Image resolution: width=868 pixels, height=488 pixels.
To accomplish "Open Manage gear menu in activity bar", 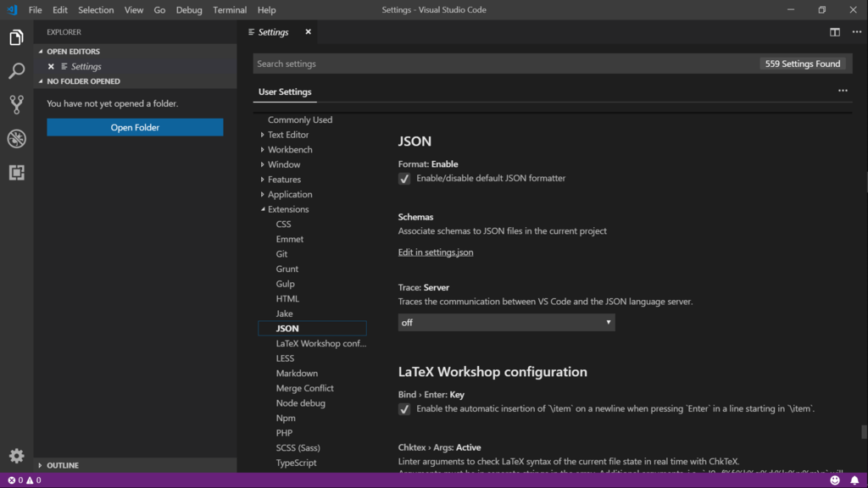I will coord(17,455).
